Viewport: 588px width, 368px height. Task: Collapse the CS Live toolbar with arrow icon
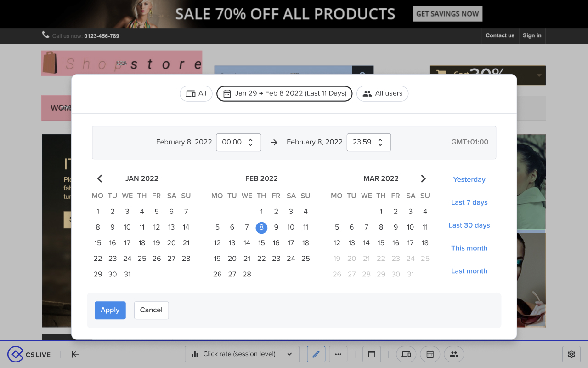click(x=76, y=354)
